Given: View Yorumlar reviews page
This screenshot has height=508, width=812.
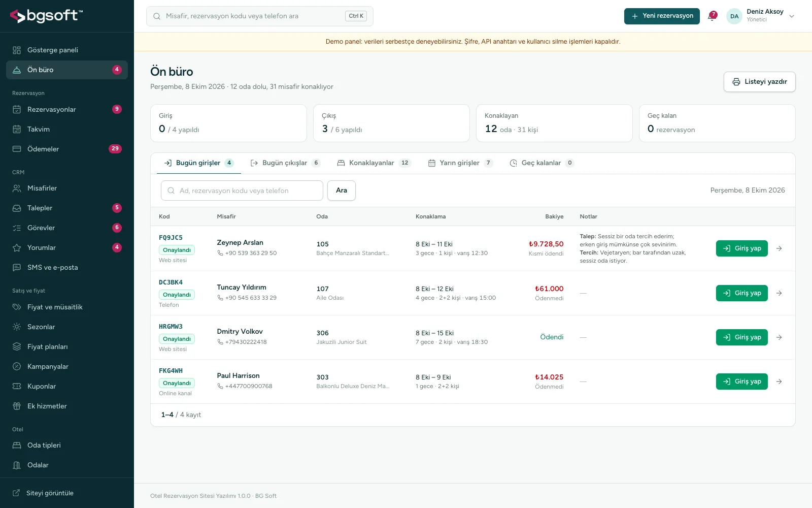Looking at the screenshot, I should click(67, 247).
